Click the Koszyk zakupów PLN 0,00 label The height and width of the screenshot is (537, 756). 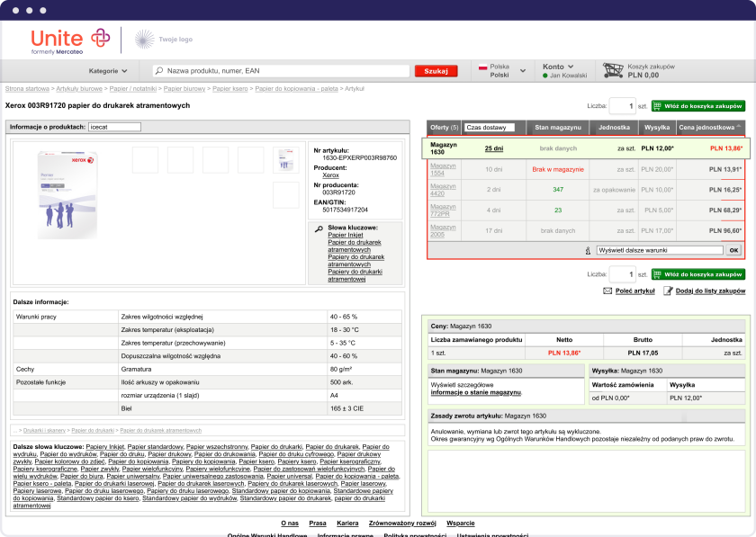point(651,71)
